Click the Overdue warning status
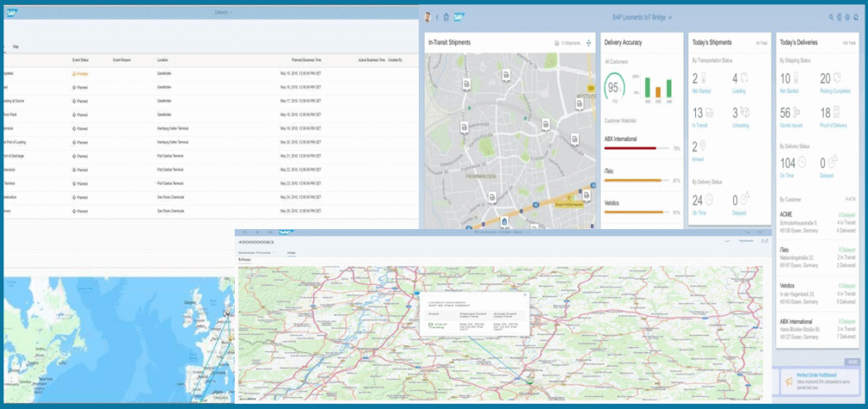This screenshot has height=409, width=868. tap(81, 73)
